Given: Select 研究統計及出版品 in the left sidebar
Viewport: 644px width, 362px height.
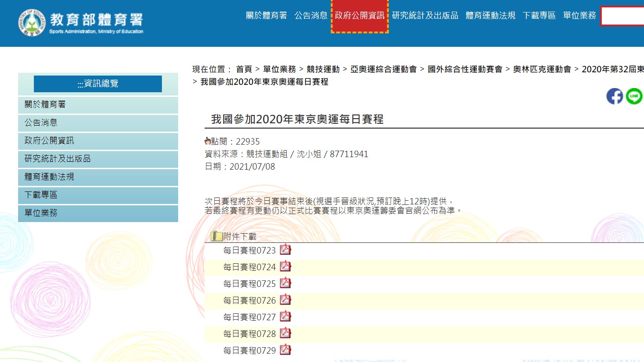Looking at the screenshot, I should tap(98, 159).
